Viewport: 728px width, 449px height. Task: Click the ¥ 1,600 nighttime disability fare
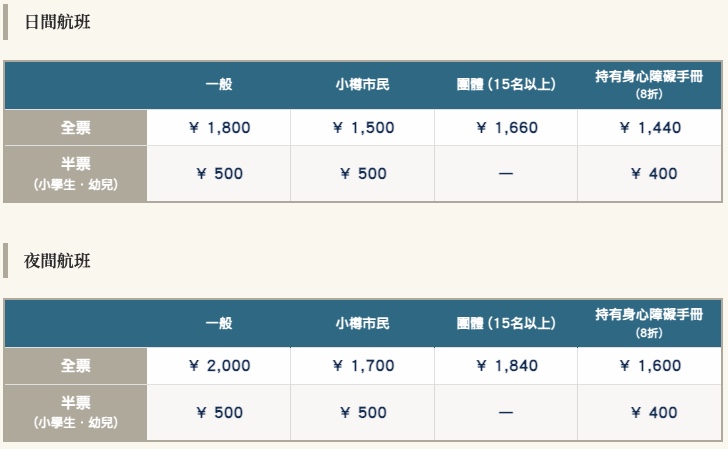649,367
